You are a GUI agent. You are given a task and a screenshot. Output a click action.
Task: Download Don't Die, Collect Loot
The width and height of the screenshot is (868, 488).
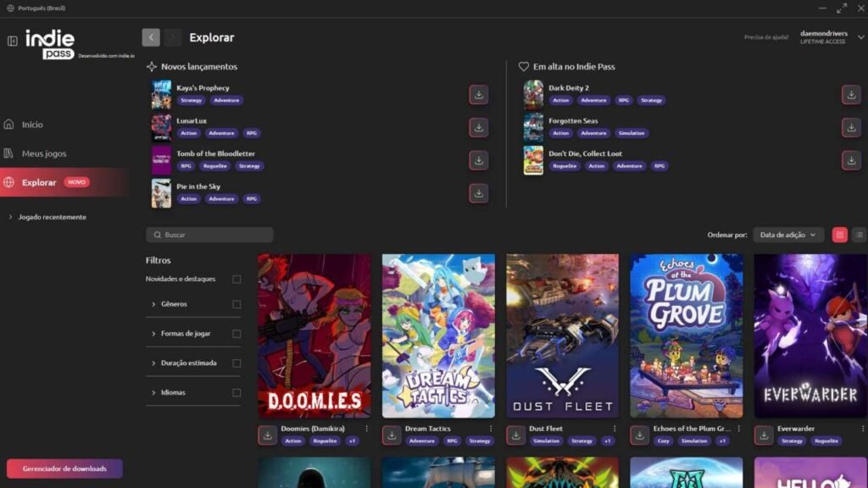coord(851,160)
